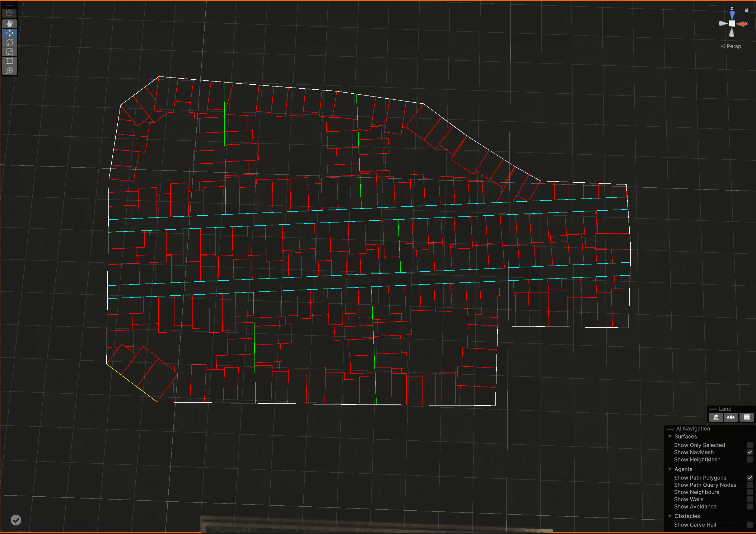The width and height of the screenshot is (756, 534).
Task: Select the Hand view tool
Action: point(9,23)
